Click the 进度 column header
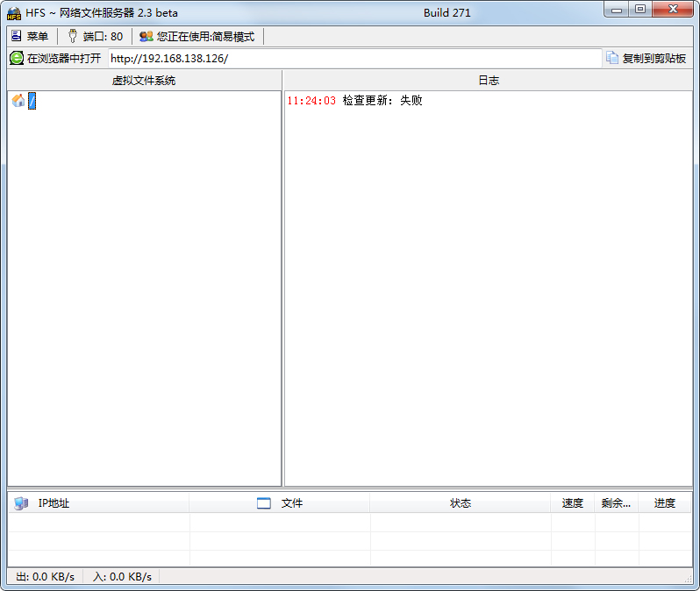 (665, 503)
